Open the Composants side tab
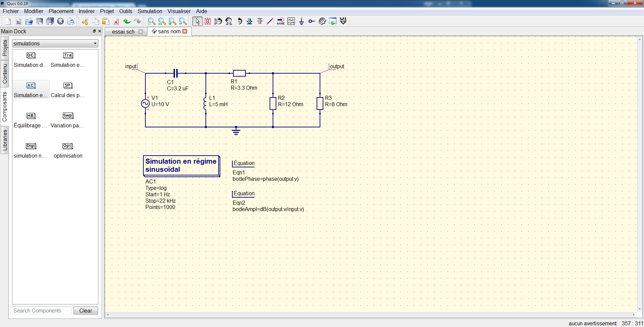644x327 pixels. [x=5, y=107]
